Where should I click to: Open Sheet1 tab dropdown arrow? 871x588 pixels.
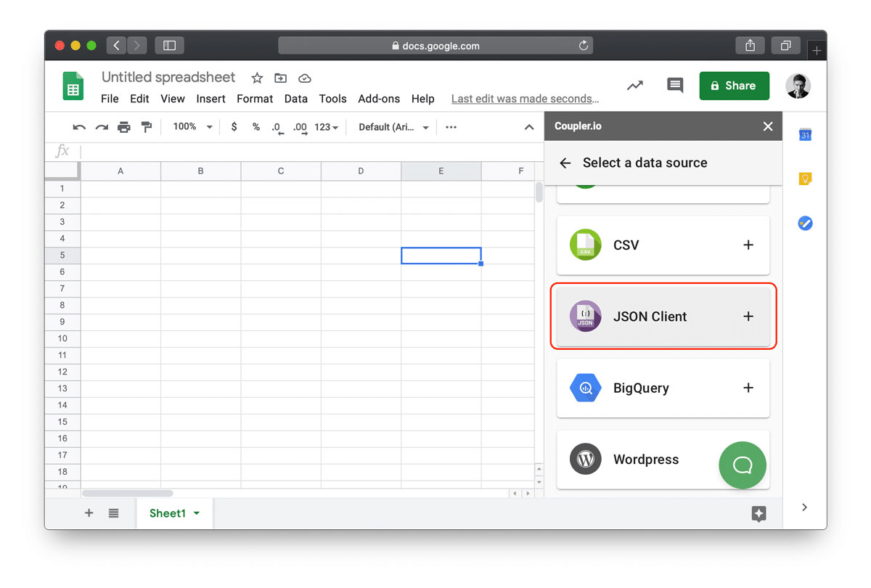(x=197, y=513)
